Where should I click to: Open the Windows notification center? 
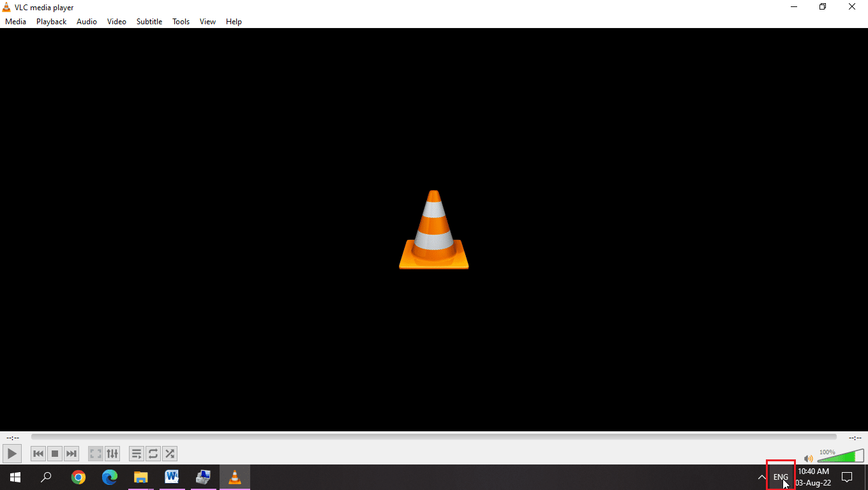(x=848, y=477)
